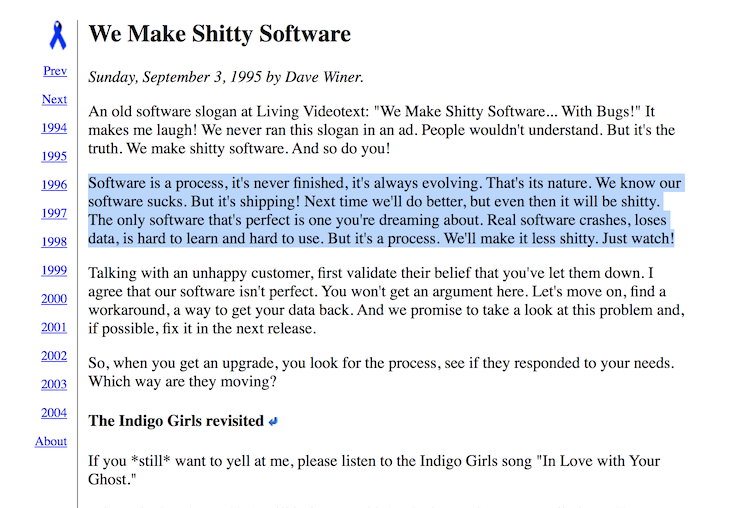Open the About page link
This screenshot has height=508, width=734.
tap(51, 441)
